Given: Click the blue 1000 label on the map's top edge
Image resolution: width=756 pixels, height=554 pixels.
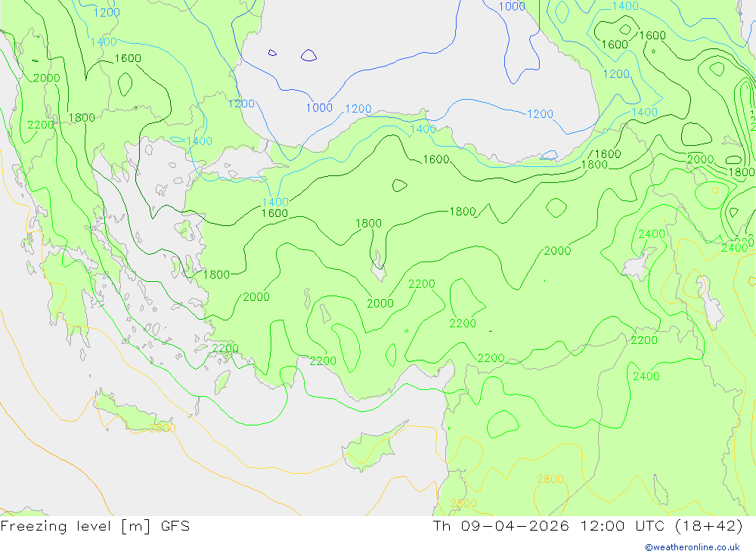Looking at the screenshot, I should 512,6.
